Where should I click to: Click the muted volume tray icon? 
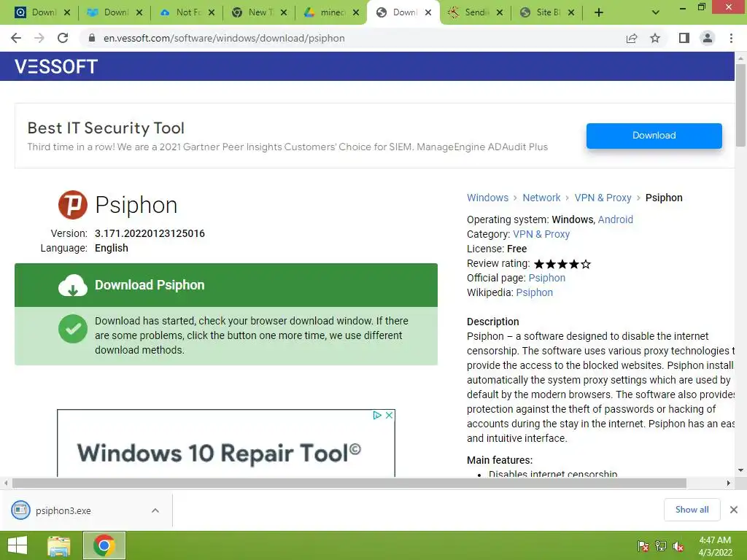point(678,546)
